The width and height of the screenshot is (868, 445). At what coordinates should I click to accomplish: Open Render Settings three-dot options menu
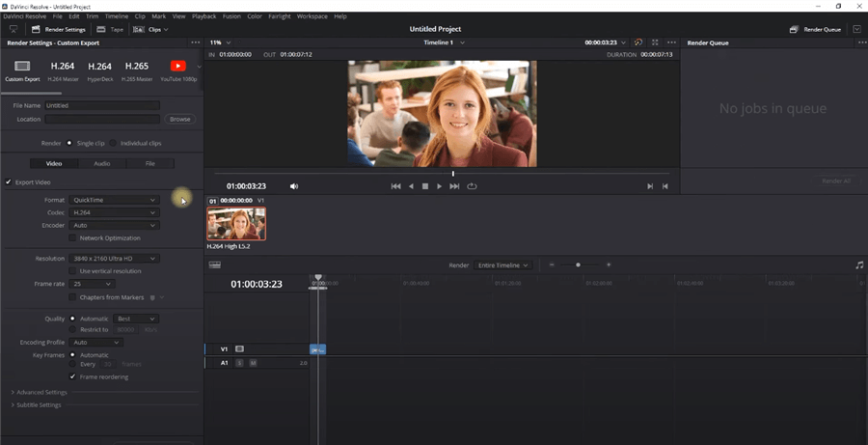click(x=196, y=42)
